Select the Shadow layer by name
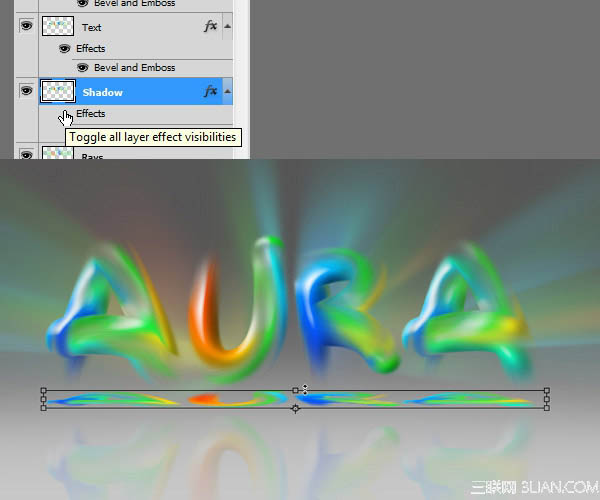Screen dimensions: 600x500 tap(103, 93)
